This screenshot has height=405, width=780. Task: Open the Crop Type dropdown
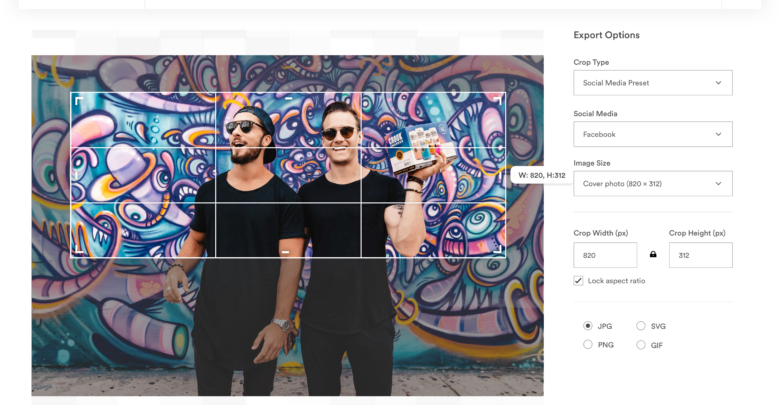652,83
